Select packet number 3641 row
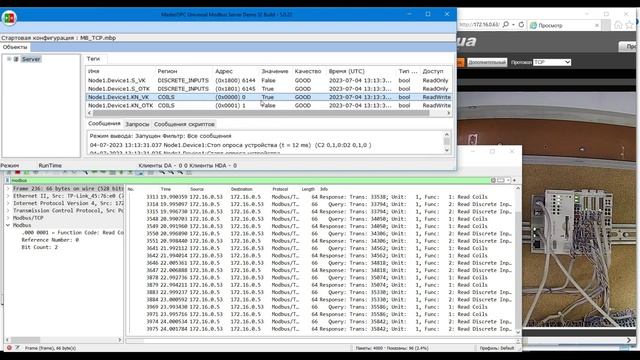This screenshot has width=640, height=360. 320,248
